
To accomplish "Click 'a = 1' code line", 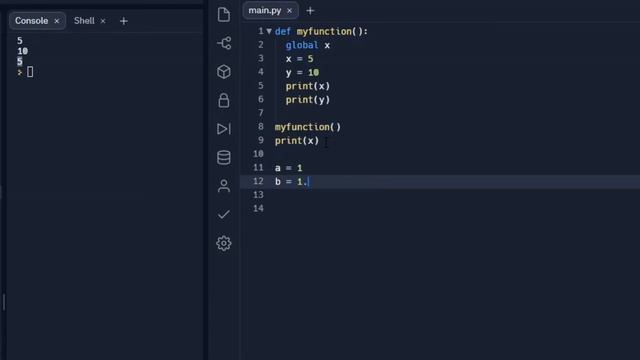I will coord(289,168).
